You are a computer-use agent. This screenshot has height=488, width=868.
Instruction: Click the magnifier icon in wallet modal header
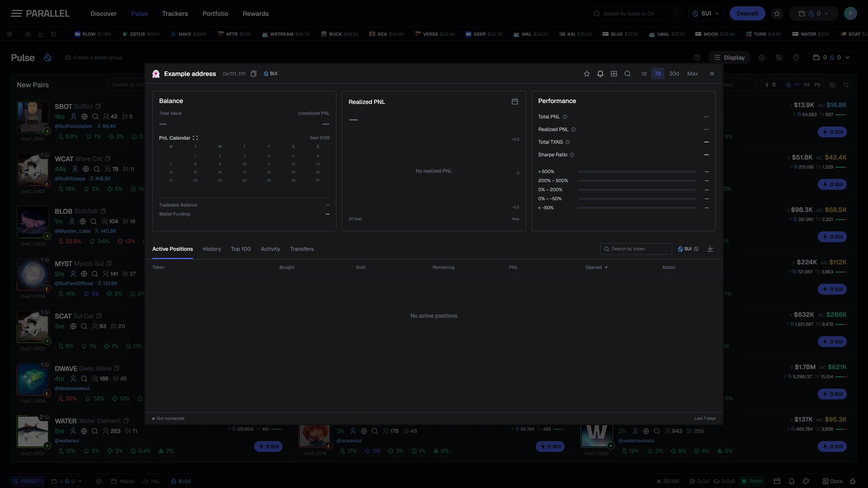[627, 74]
